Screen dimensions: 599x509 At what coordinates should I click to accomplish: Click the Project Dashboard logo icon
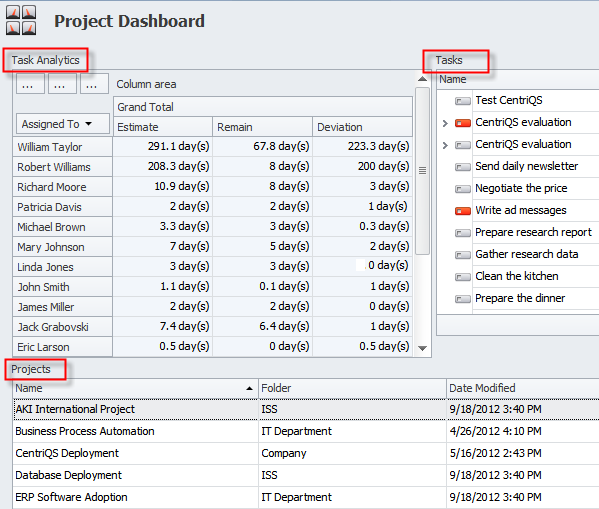point(21,20)
